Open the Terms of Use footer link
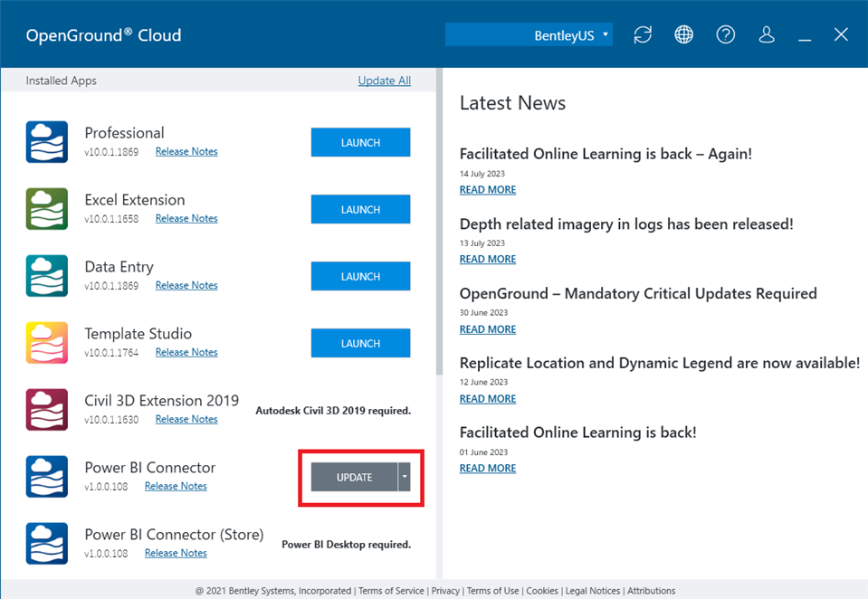This screenshot has width=868, height=599. (492, 591)
